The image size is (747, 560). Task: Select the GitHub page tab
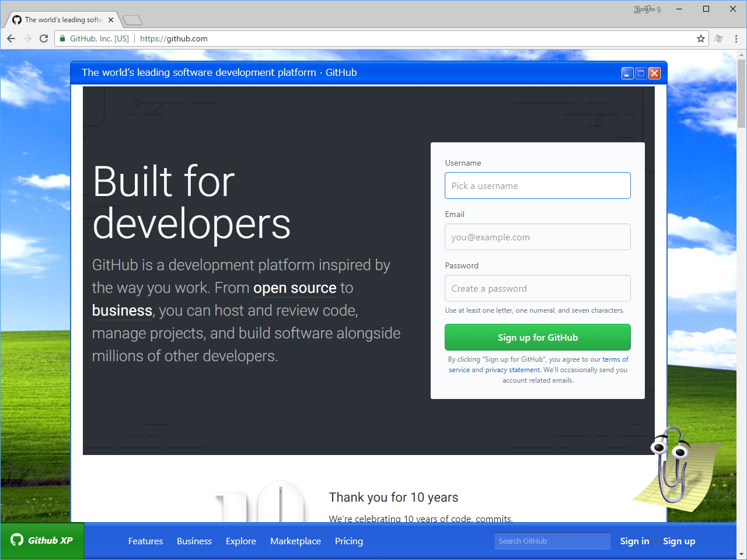62,20
